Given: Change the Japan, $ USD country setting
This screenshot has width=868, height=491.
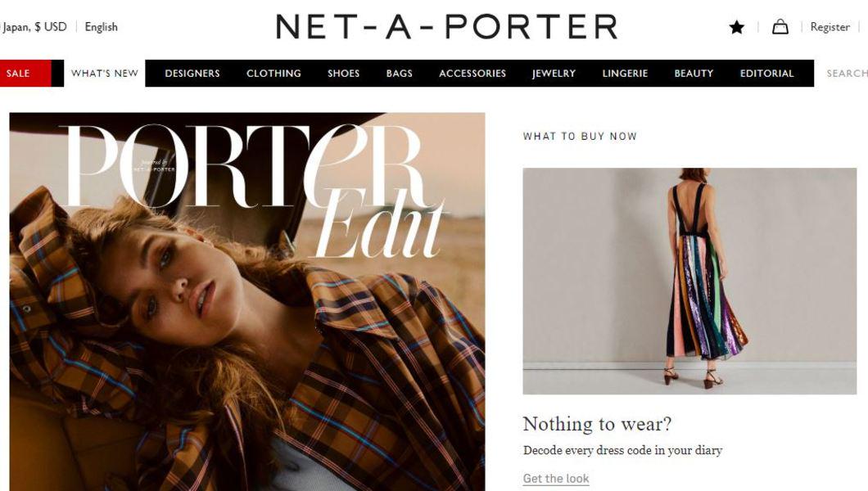Looking at the screenshot, I should (x=34, y=27).
